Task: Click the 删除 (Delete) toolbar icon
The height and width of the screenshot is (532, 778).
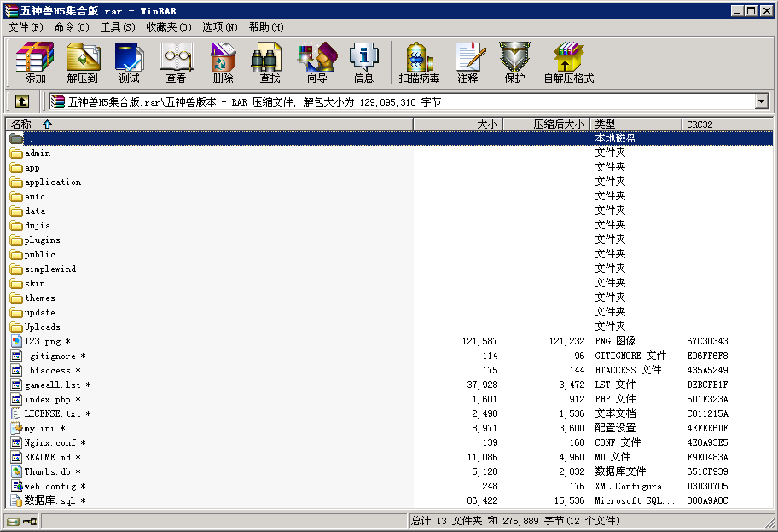Action: pos(222,62)
